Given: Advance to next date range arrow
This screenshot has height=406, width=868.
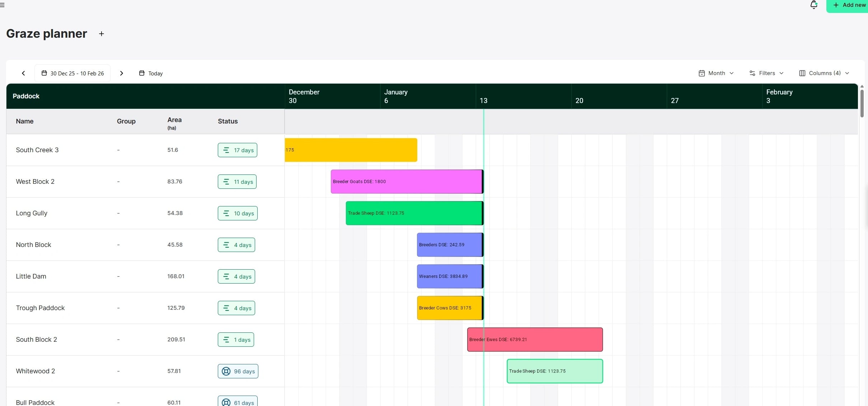Looking at the screenshot, I should point(122,73).
